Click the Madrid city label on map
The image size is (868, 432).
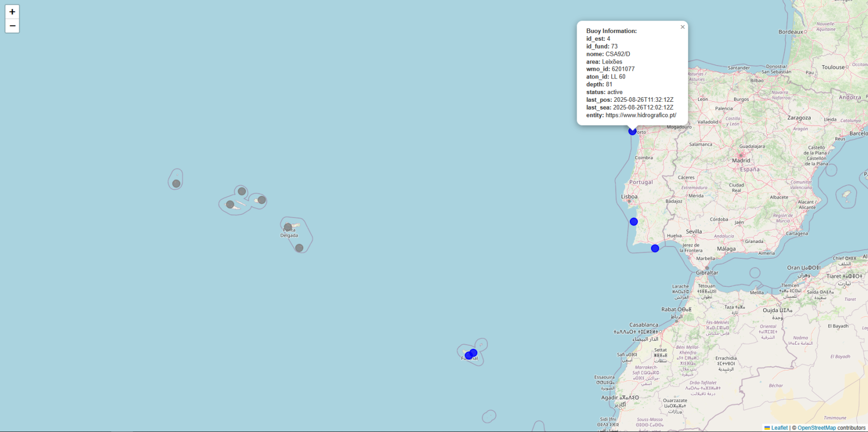(741, 160)
